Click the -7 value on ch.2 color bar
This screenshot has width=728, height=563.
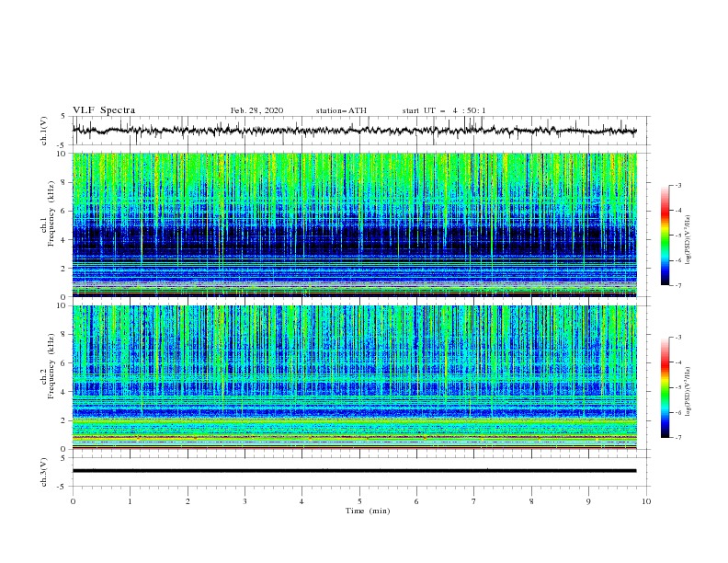(677, 438)
